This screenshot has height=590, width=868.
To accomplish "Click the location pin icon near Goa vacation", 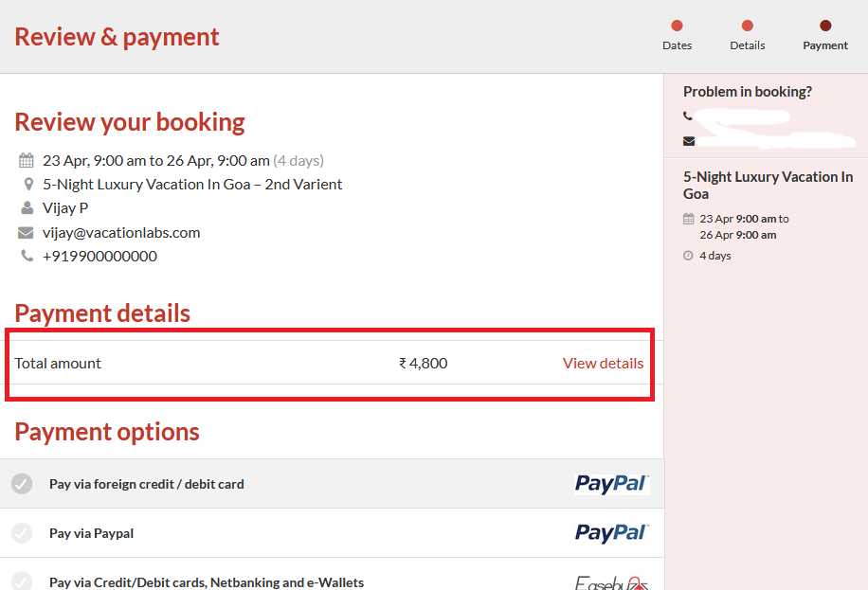I will tap(27, 184).
